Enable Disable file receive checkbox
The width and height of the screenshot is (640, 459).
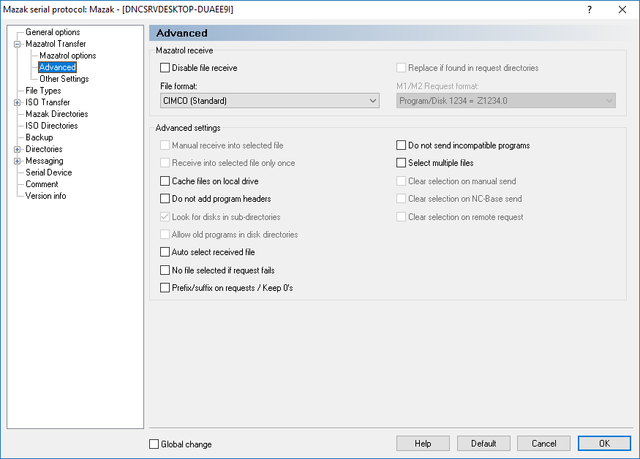pyautogui.click(x=165, y=68)
